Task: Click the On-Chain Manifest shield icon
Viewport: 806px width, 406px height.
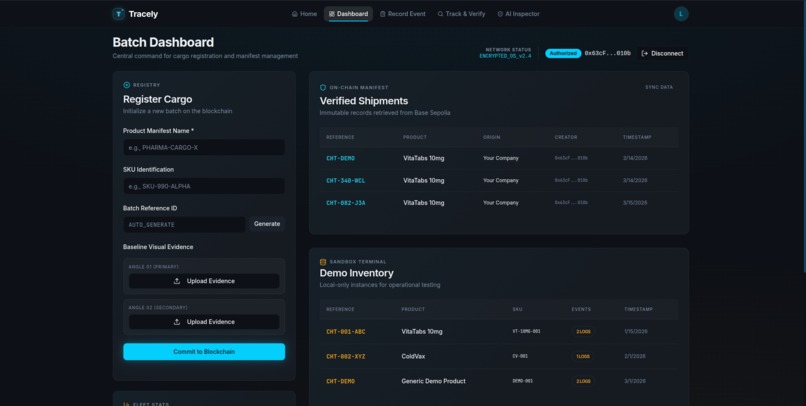Action: (x=323, y=87)
